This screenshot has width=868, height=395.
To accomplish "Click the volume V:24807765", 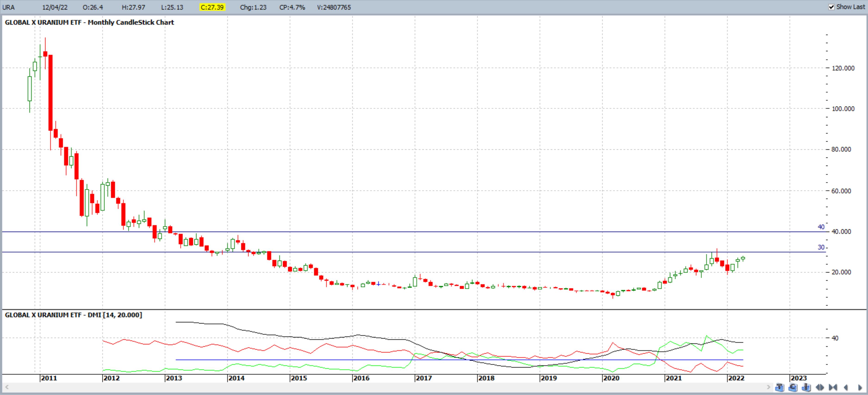I will [334, 7].
